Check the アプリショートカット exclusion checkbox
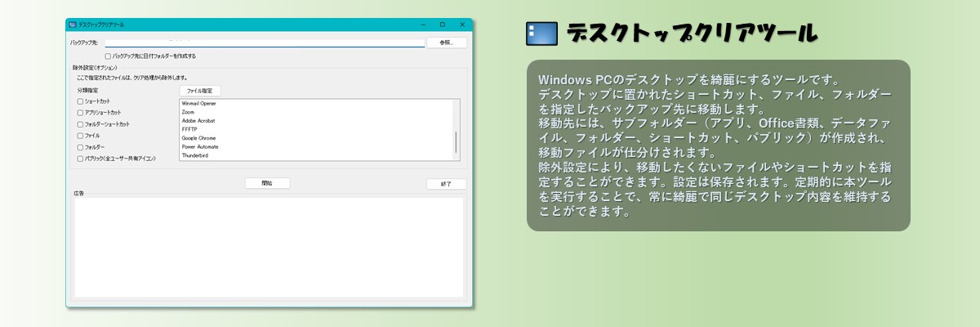Image resolution: width=980 pixels, height=327 pixels. [80, 113]
